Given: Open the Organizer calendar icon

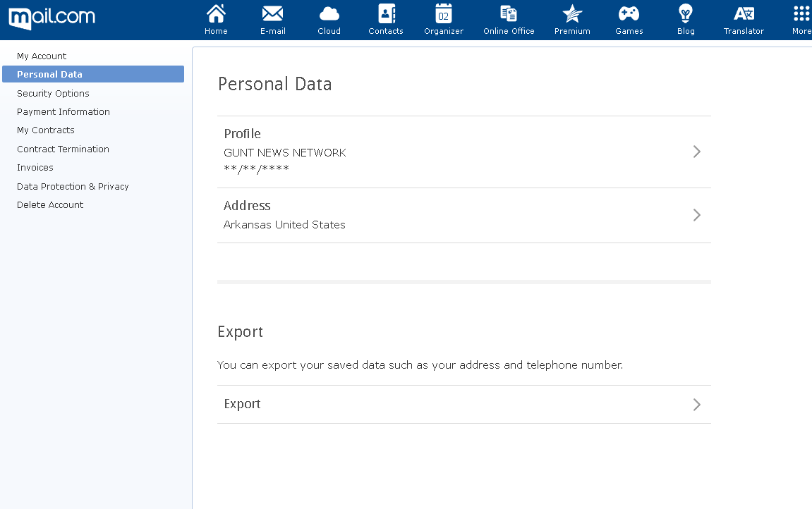Looking at the screenshot, I should coord(443,14).
